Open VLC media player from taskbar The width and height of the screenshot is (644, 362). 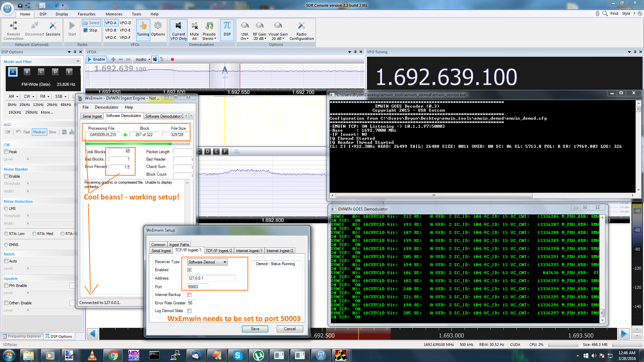[92, 355]
